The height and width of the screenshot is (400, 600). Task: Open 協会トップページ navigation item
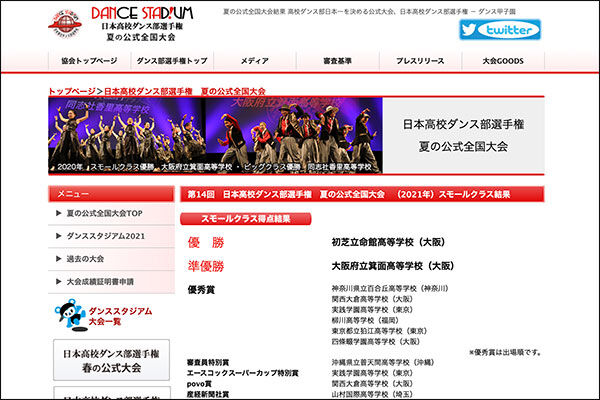pos(90,61)
